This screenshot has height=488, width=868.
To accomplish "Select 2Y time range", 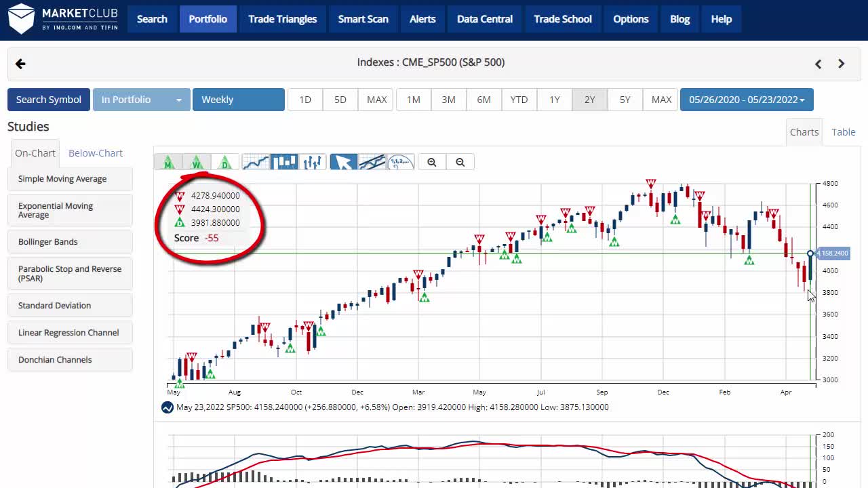I will (590, 100).
